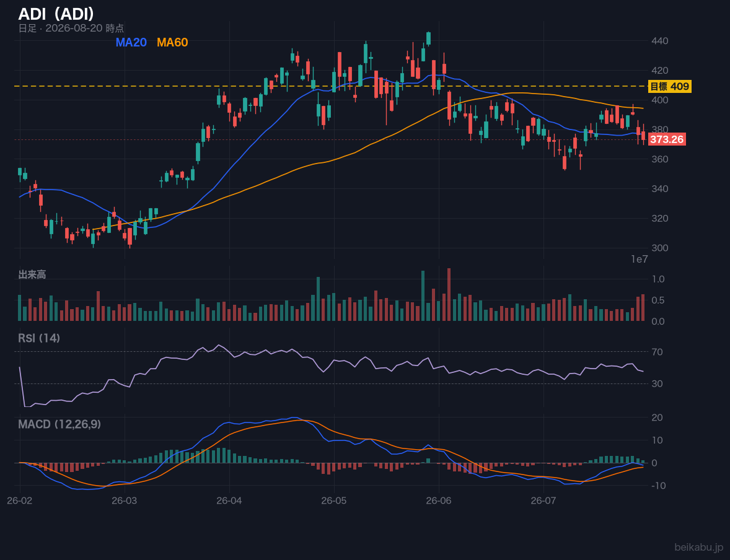Click the 26-05 date axis label

click(x=334, y=501)
